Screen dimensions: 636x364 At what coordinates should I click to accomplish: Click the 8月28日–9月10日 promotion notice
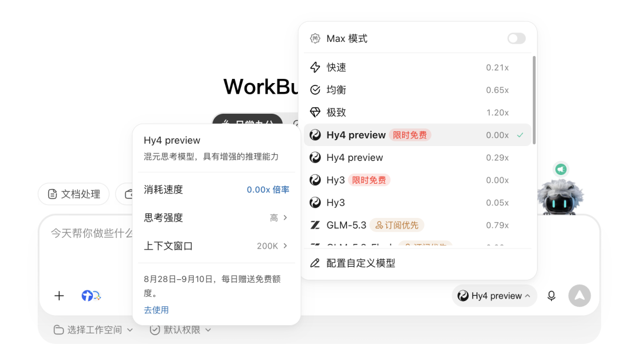(x=212, y=286)
